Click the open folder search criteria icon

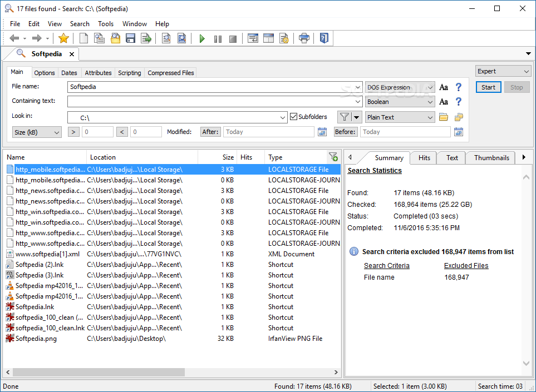tap(115, 38)
